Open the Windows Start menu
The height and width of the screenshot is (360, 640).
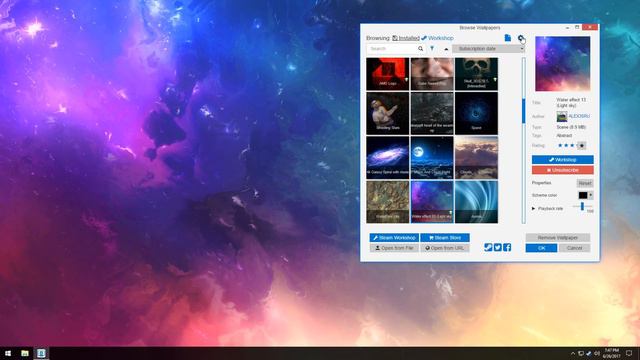[x=8, y=353]
